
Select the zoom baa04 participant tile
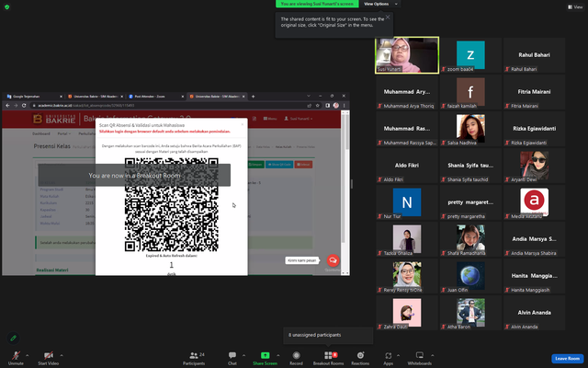click(470, 55)
